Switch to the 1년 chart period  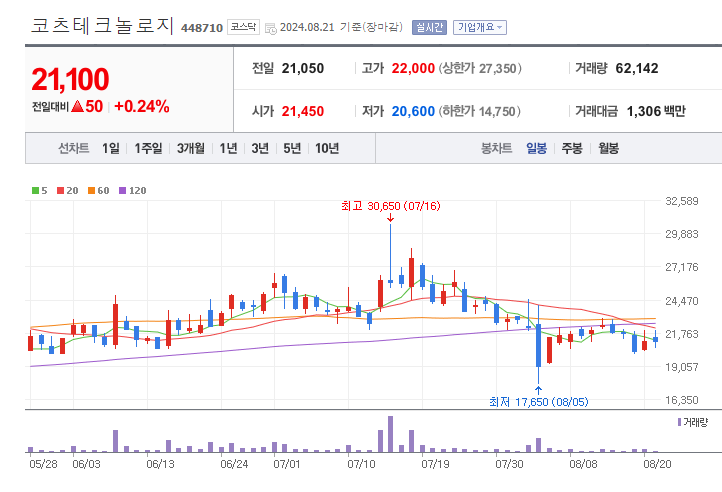pyautogui.click(x=228, y=148)
